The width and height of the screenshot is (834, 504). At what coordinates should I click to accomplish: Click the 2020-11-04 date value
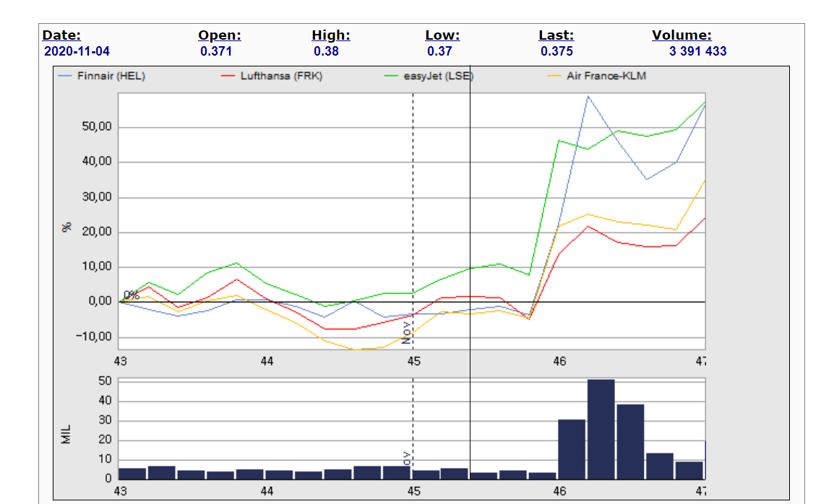click(x=77, y=51)
